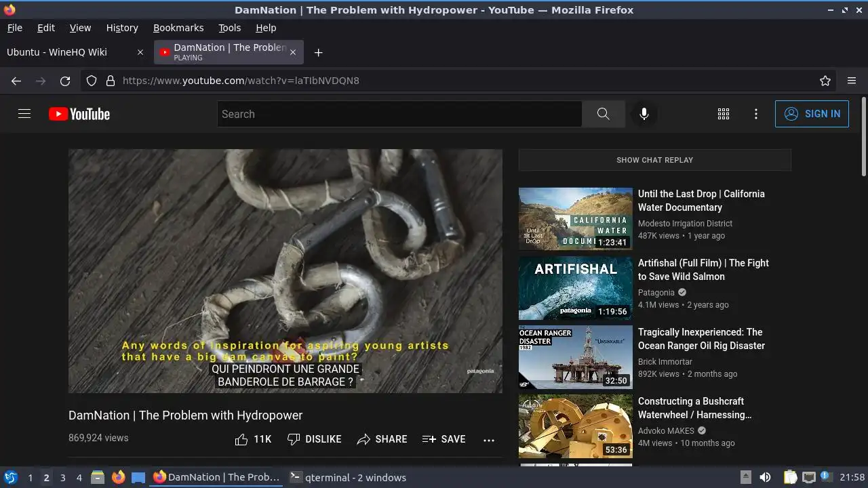The height and width of the screenshot is (488, 868).
Task: Open the View menu
Action: point(80,28)
